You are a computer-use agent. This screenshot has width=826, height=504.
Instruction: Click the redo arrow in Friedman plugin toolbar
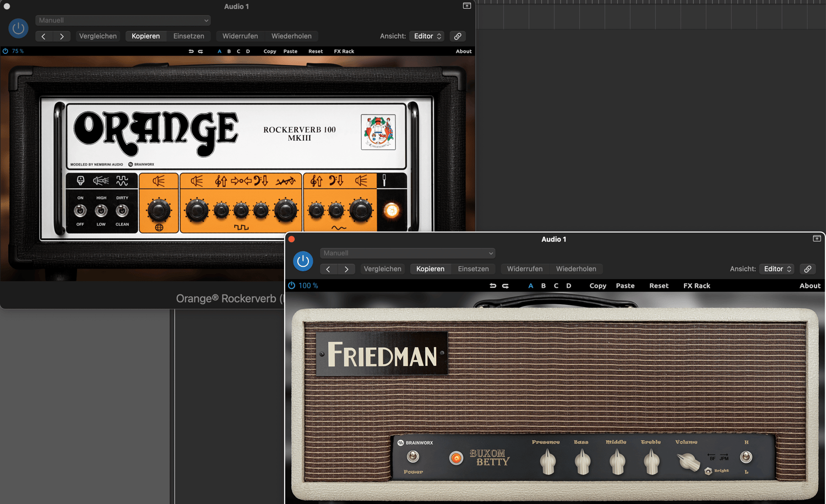coord(506,286)
